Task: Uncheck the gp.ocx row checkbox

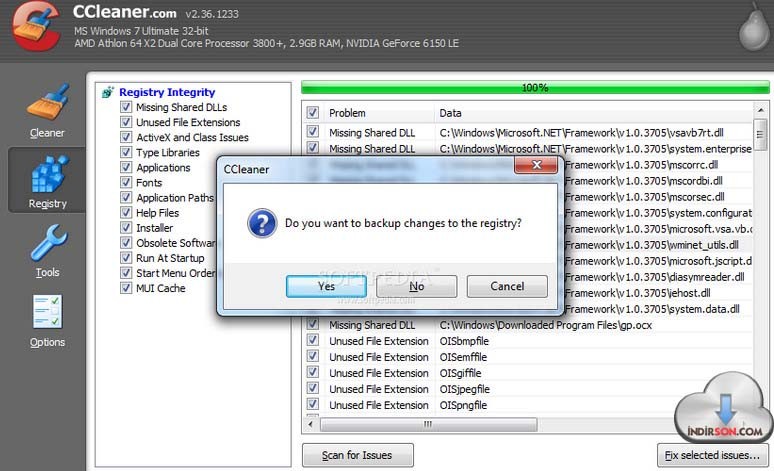Action: [x=312, y=324]
